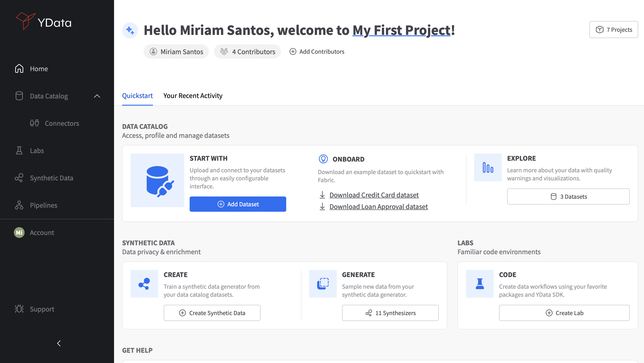Click the 'EXPLORE' card title
This screenshot has height=363, width=644.
(x=521, y=158)
